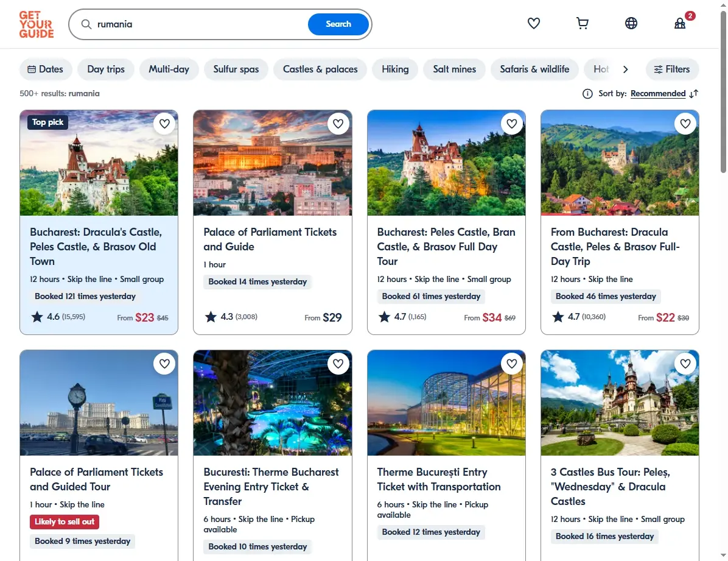Open Palace of Parliament Guided Tour title
The height and width of the screenshot is (561, 728).
(x=96, y=479)
